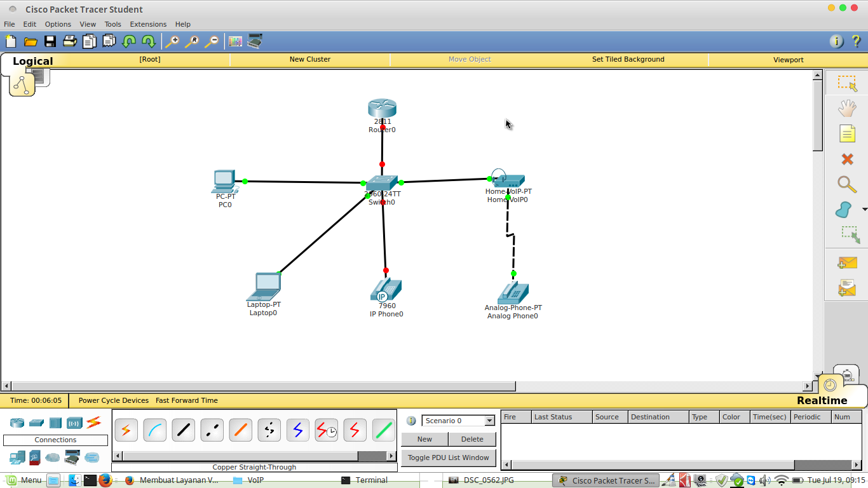This screenshot has height=488, width=868.
Task: Open the Extensions menu
Action: (x=148, y=24)
